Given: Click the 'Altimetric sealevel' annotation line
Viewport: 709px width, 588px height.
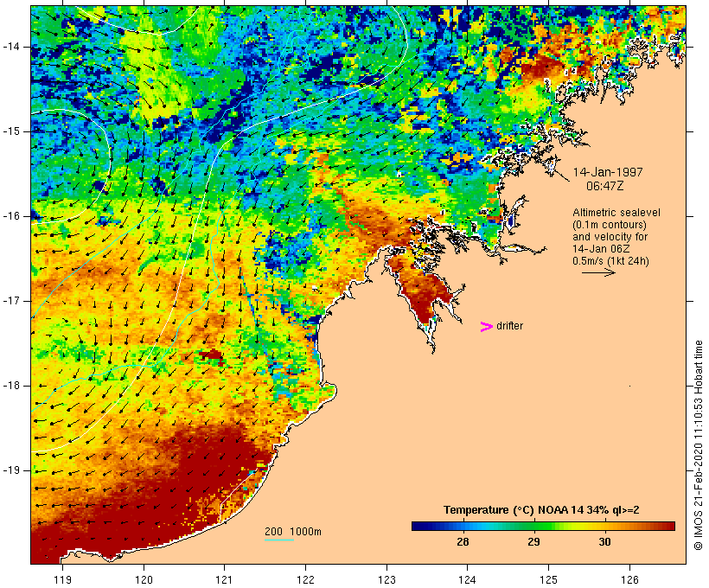Looking at the screenshot, I should point(616,212).
